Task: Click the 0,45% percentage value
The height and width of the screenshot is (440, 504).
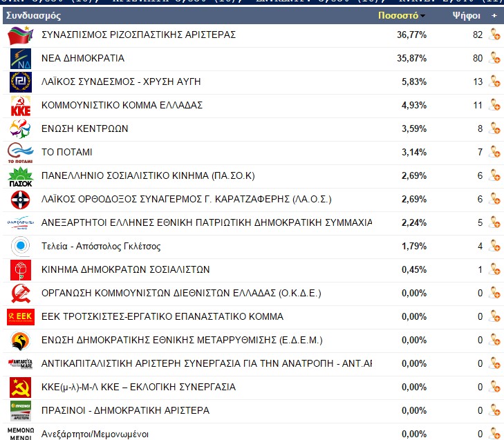Action: (x=414, y=269)
